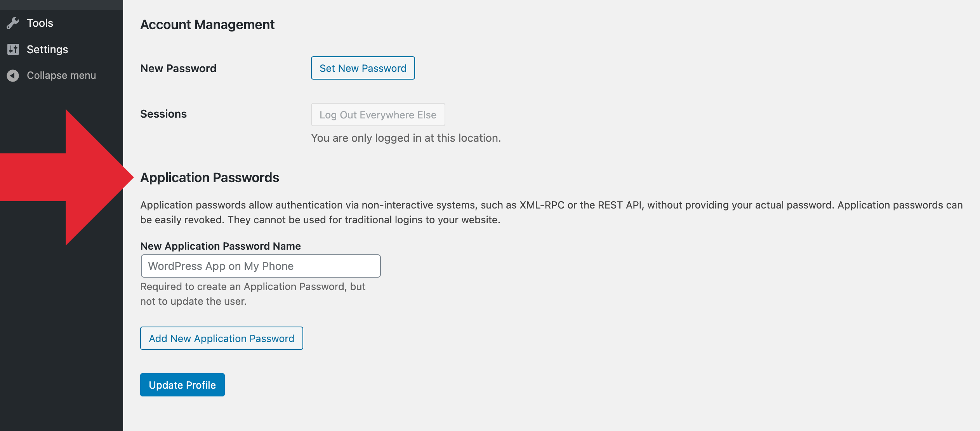Click the Account Management heading

coord(208,24)
